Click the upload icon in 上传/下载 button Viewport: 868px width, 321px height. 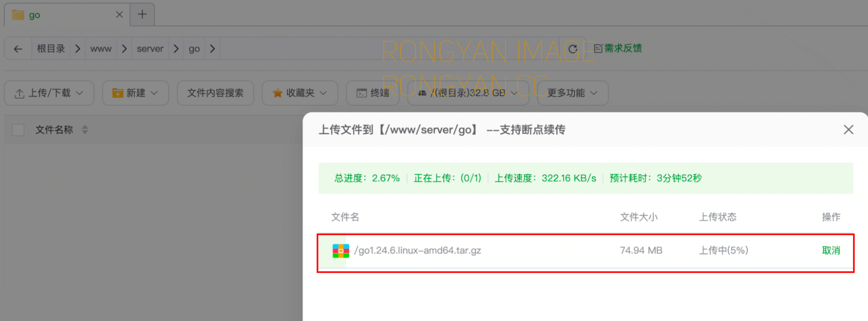pyautogui.click(x=19, y=93)
